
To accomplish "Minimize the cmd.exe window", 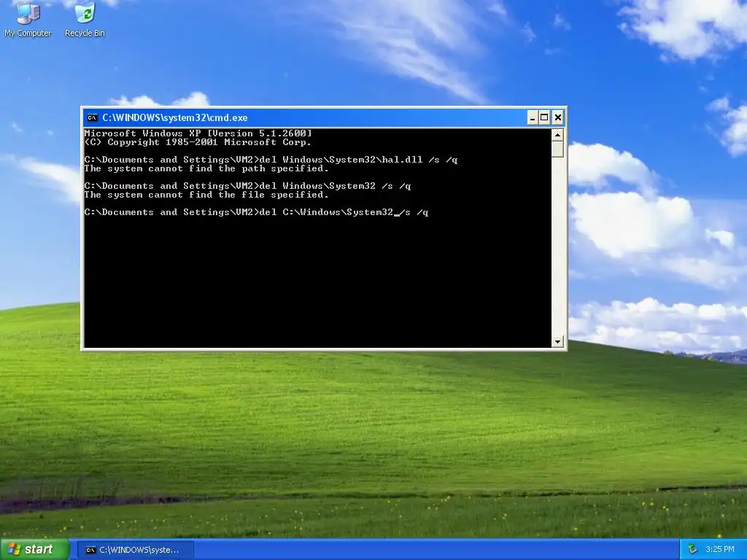I will click(x=533, y=117).
